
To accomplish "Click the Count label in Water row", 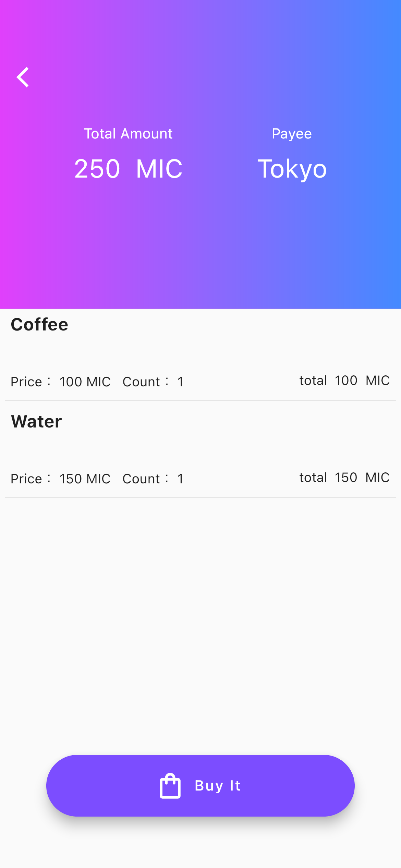I will [x=141, y=479].
